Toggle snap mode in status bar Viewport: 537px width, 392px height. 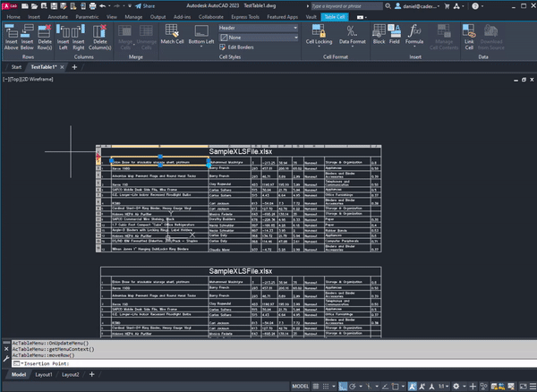326,386
